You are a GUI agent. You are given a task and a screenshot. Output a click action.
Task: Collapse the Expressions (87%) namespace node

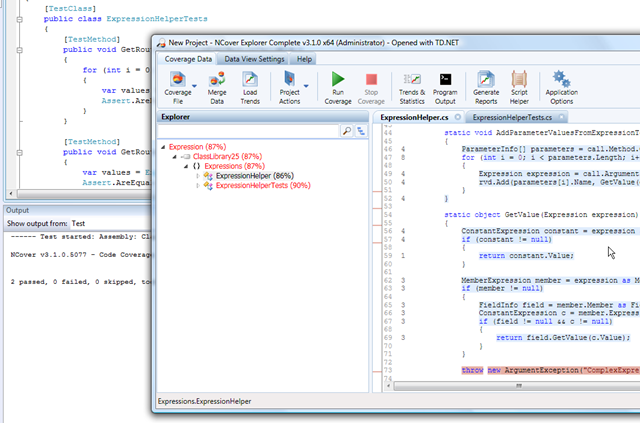tap(186, 166)
